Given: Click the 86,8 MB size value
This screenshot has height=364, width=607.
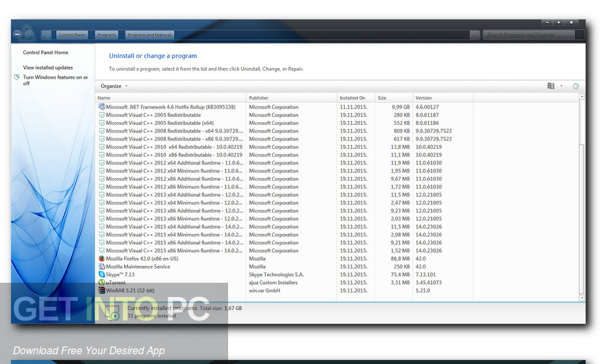Looking at the screenshot, I should click(x=400, y=259).
